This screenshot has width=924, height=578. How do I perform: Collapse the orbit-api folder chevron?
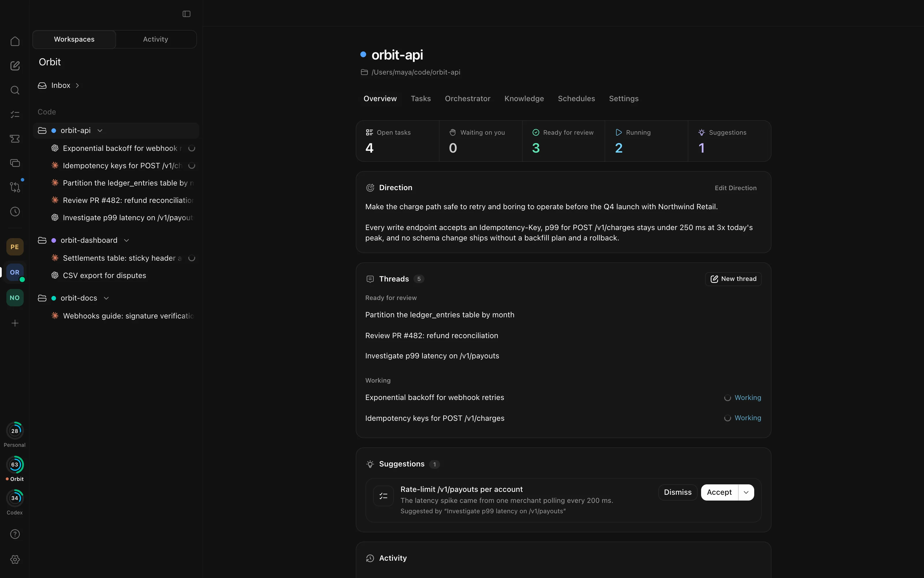100,131
